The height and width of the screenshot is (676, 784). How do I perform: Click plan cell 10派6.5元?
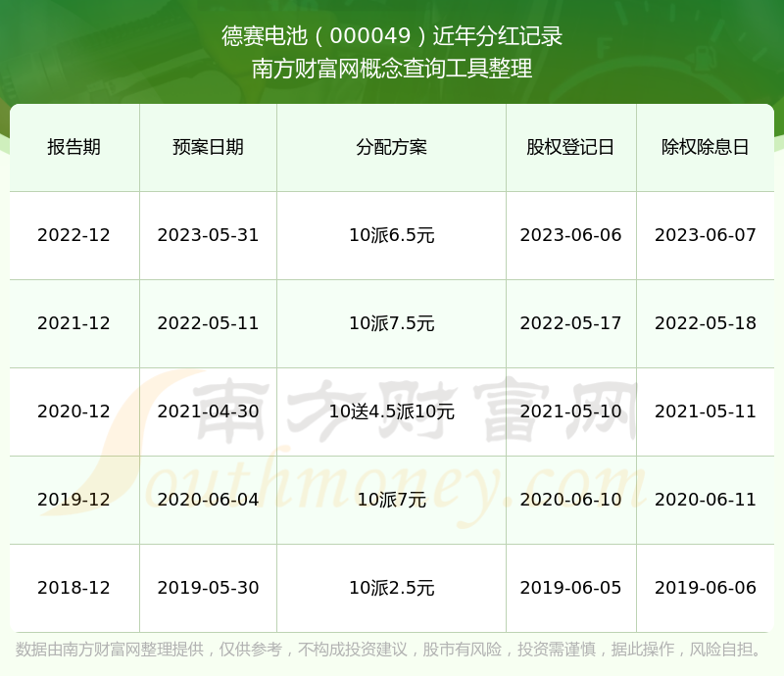coord(391,235)
